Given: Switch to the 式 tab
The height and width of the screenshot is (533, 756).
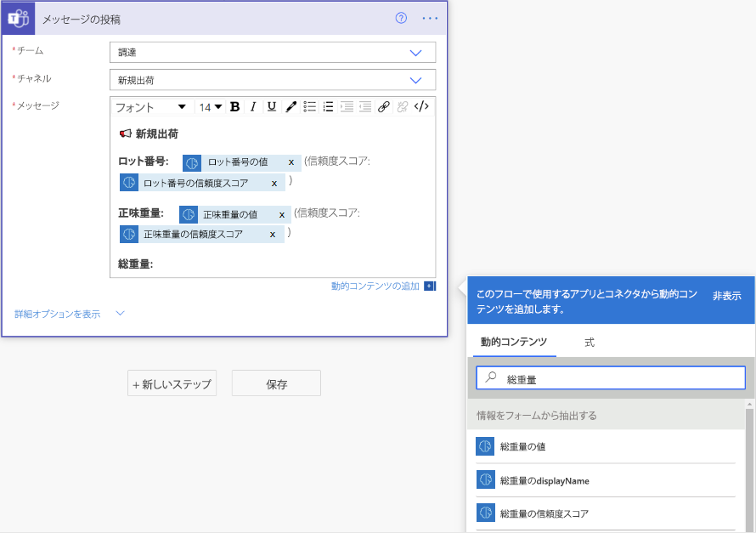Looking at the screenshot, I should pyautogui.click(x=590, y=343).
